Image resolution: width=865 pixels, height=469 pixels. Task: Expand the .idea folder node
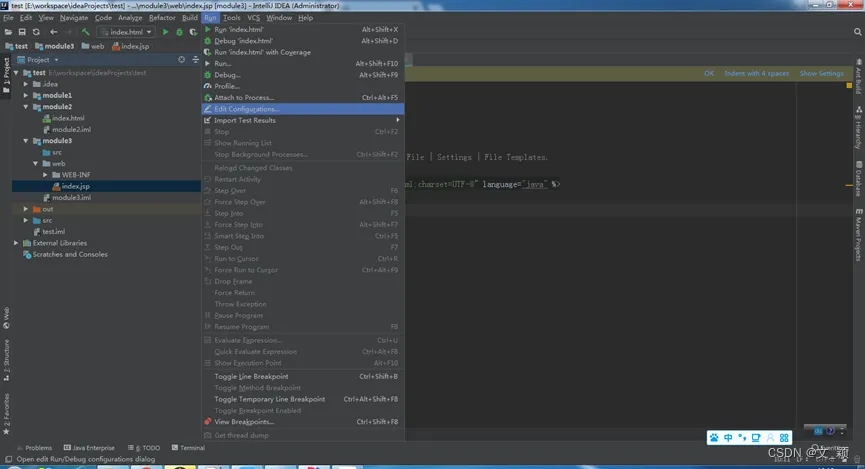click(26, 84)
